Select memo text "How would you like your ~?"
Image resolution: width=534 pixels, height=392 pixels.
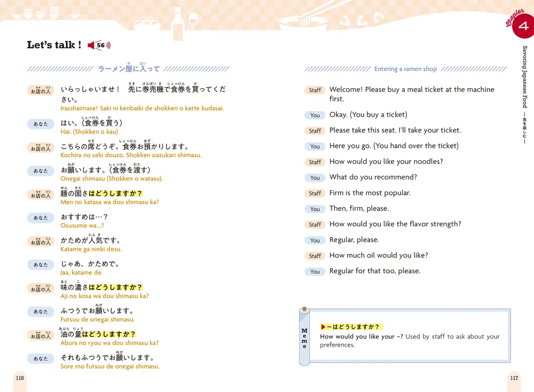(x=362, y=336)
